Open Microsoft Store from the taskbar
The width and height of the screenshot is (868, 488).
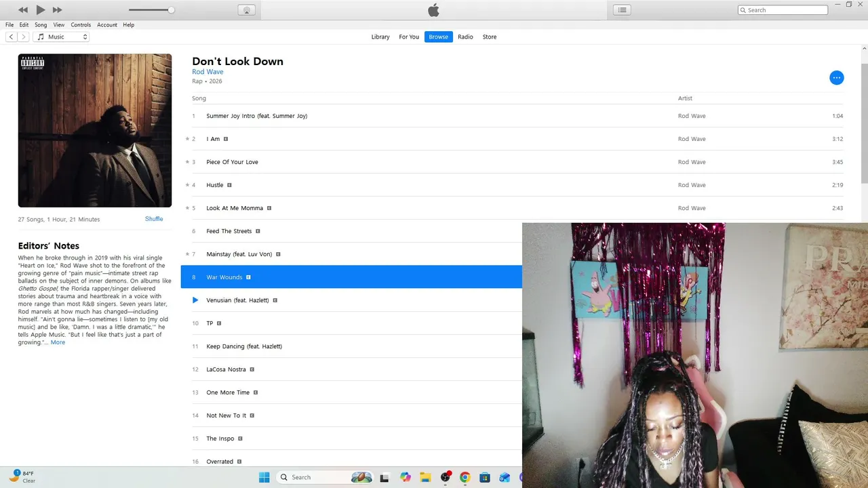click(x=484, y=477)
